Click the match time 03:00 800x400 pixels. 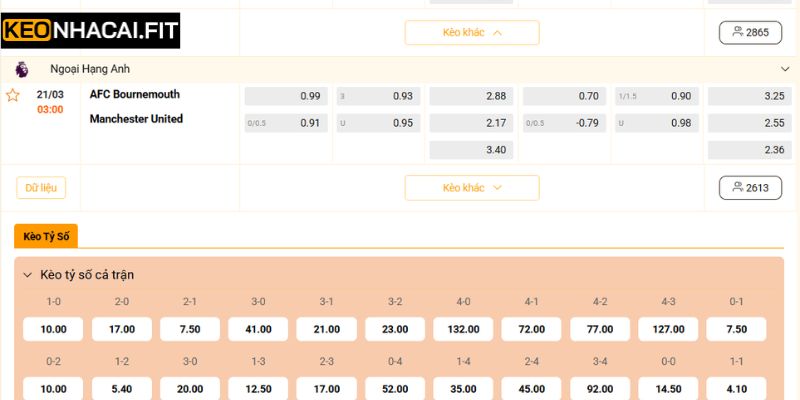click(50, 110)
